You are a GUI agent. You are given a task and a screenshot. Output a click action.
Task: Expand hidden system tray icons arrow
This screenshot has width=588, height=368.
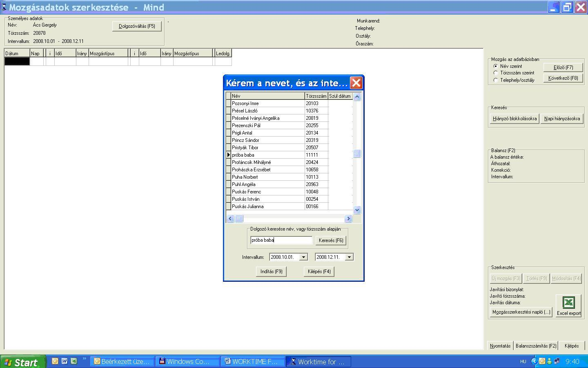tap(534, 361)
